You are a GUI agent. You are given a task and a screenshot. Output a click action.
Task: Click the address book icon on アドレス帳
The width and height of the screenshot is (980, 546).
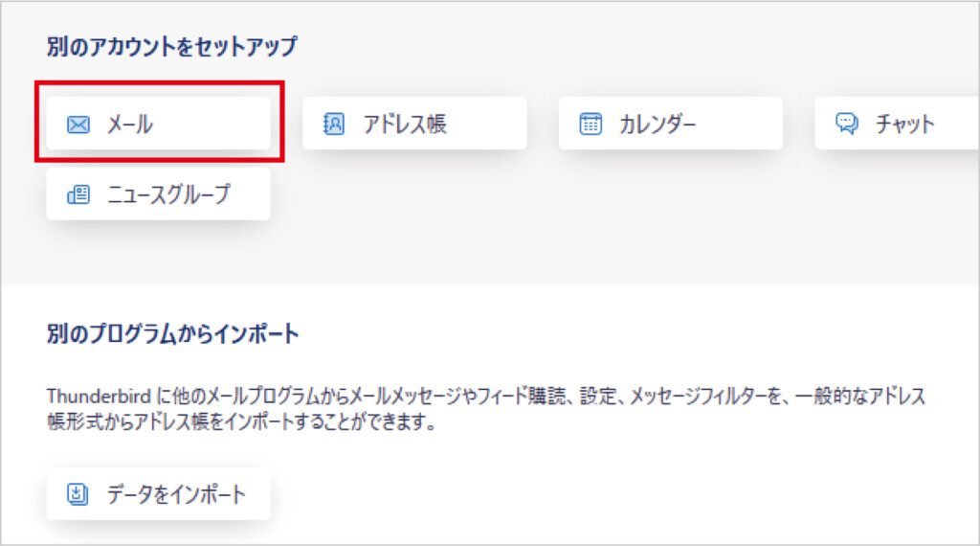point(334,124)
